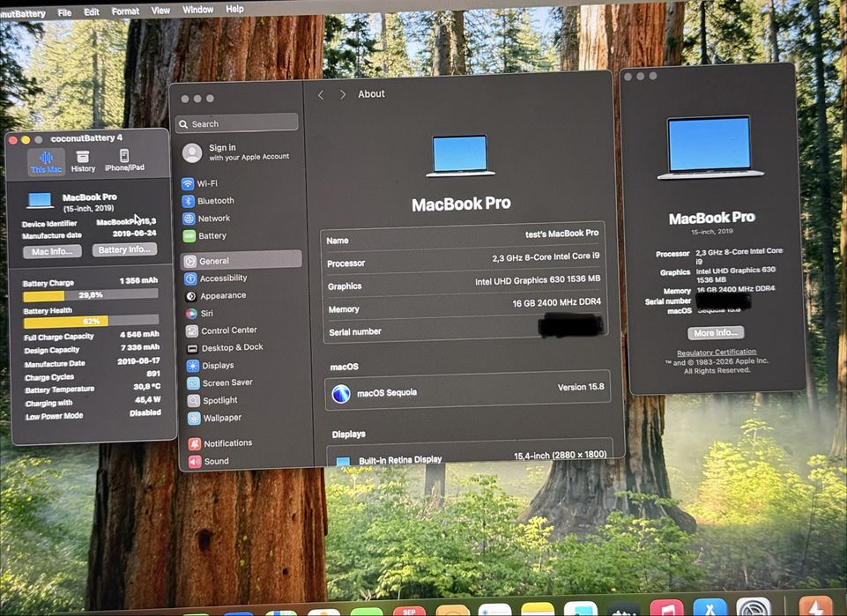The width and height of the screenshot is (847, 616).
Task: Open the Help menu
Action: [x=234, y=9]
